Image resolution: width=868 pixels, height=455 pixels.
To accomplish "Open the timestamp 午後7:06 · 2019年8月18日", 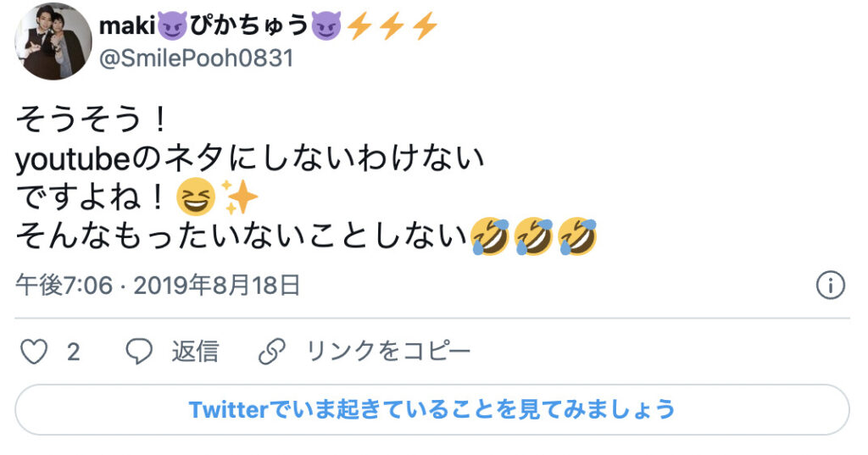I will [158, 286].
